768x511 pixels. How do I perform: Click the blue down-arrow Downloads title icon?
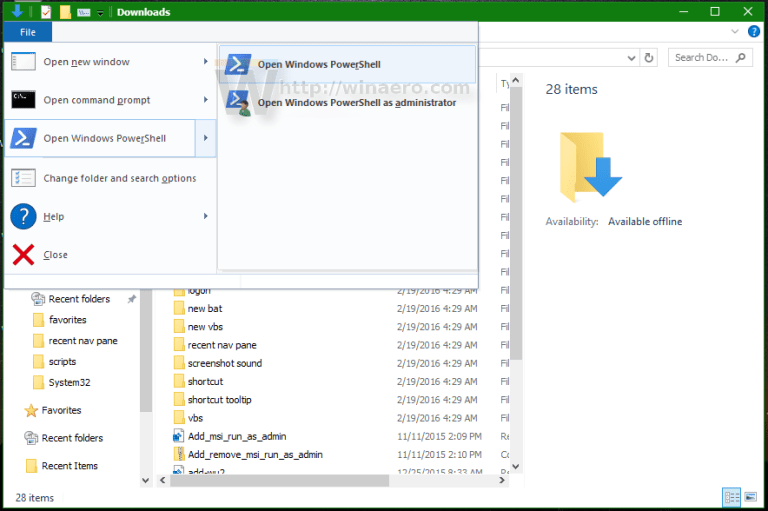[x=17, y=11]
